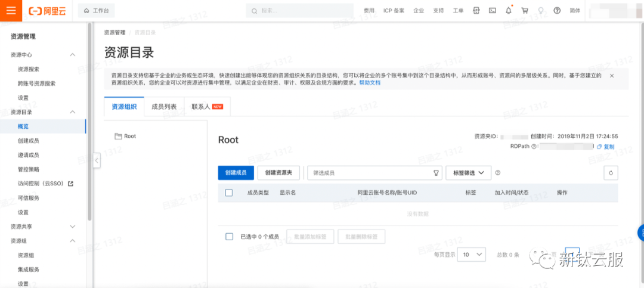Click the search magnifier icon

pos(254,11)
